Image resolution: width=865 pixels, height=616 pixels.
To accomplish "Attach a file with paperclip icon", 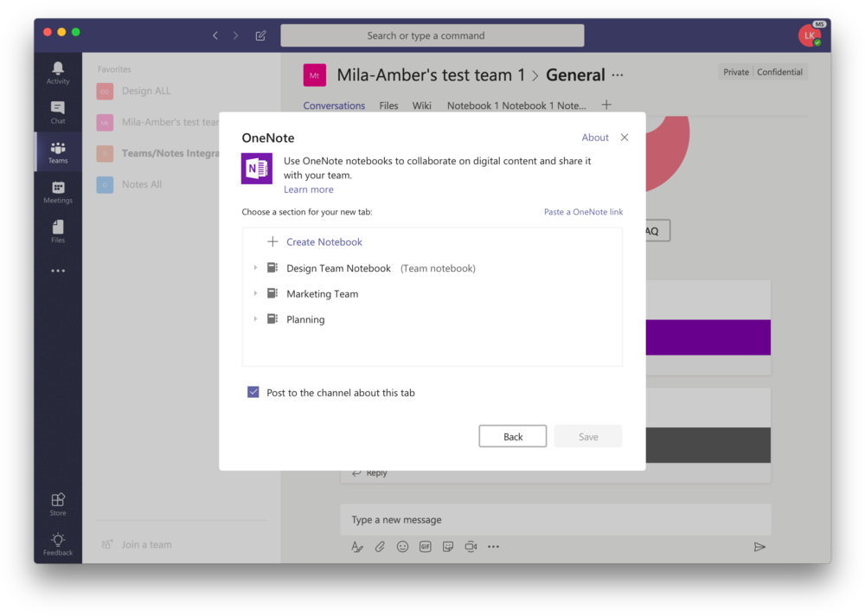I will [x=380, y=547].
